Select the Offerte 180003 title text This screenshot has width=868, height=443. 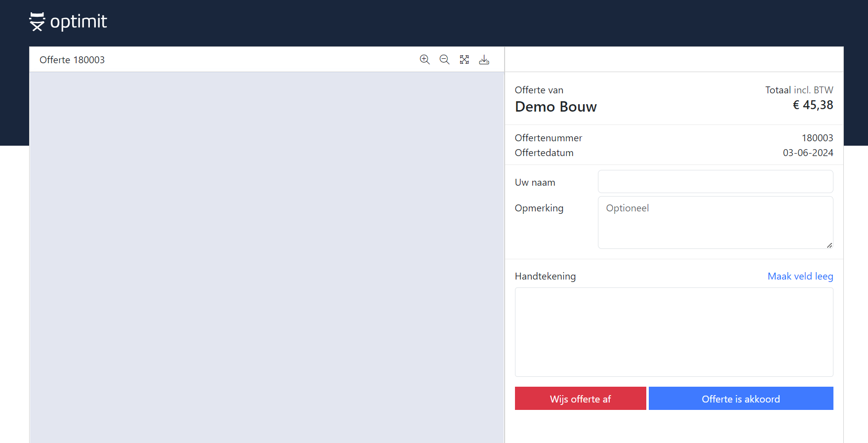tap(72, 60)
